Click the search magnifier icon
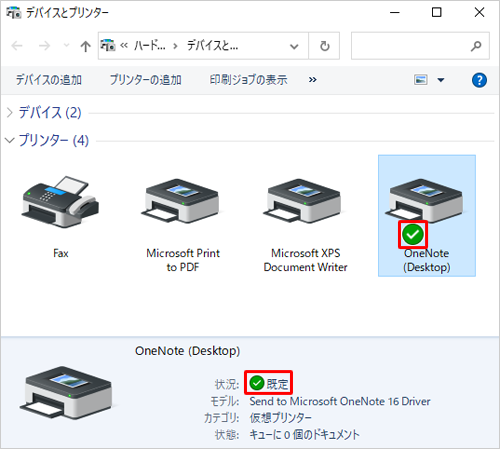 pyautogui.click(x=476, y=46)
